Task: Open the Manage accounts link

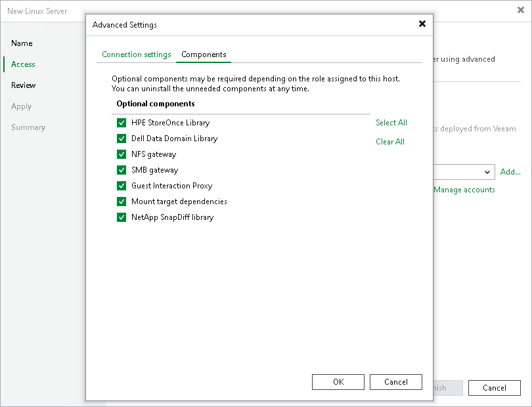Action: (x=464, y=190)
